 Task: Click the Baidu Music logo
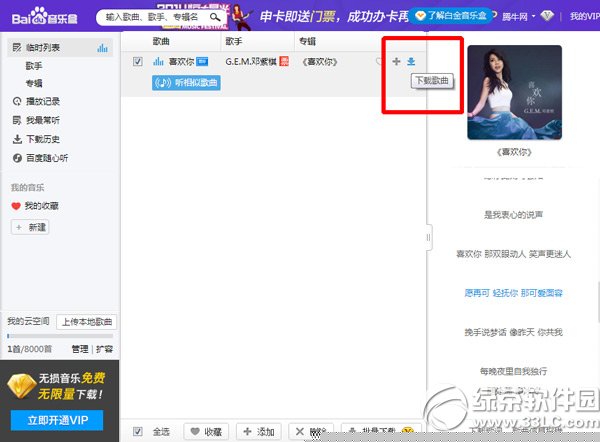(x=44, y=17)
